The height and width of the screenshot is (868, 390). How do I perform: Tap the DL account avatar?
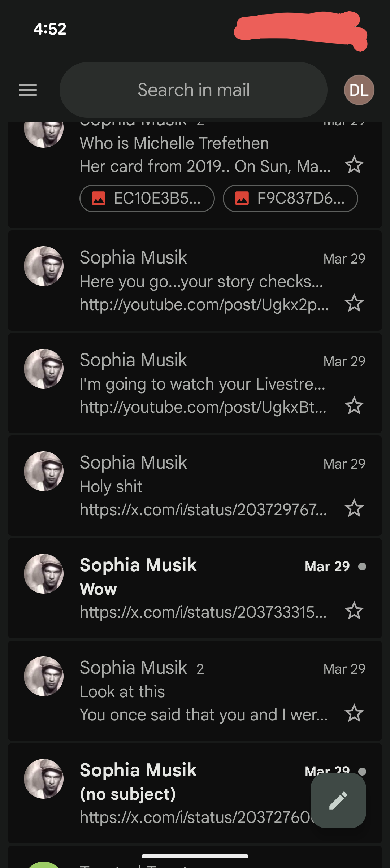click(359, 90)
